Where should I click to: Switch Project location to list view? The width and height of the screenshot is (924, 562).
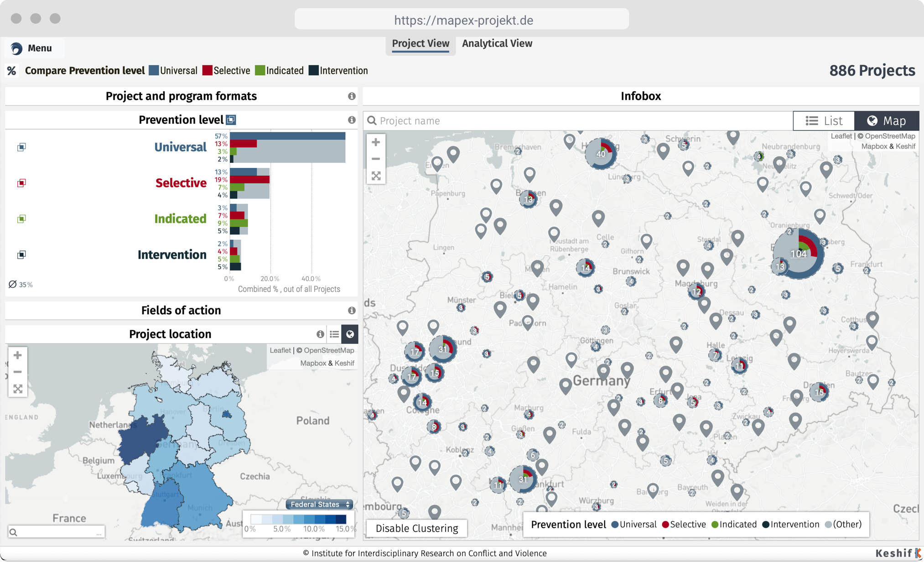click(x=334, y=334)
